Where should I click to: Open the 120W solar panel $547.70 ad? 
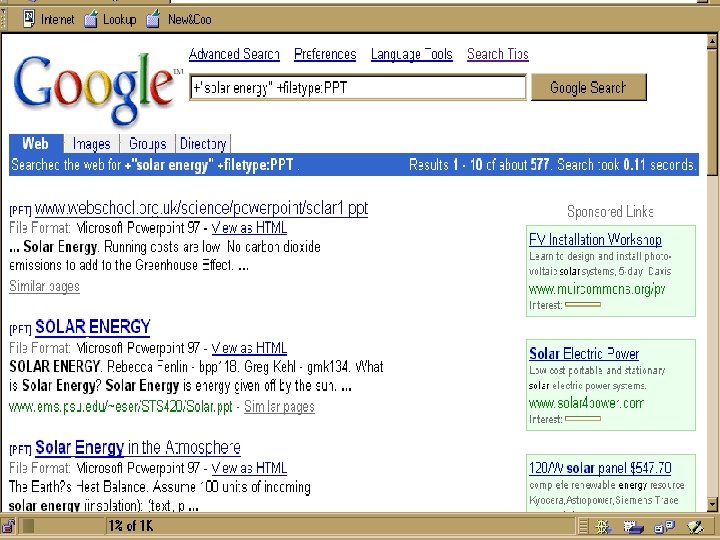600,468
